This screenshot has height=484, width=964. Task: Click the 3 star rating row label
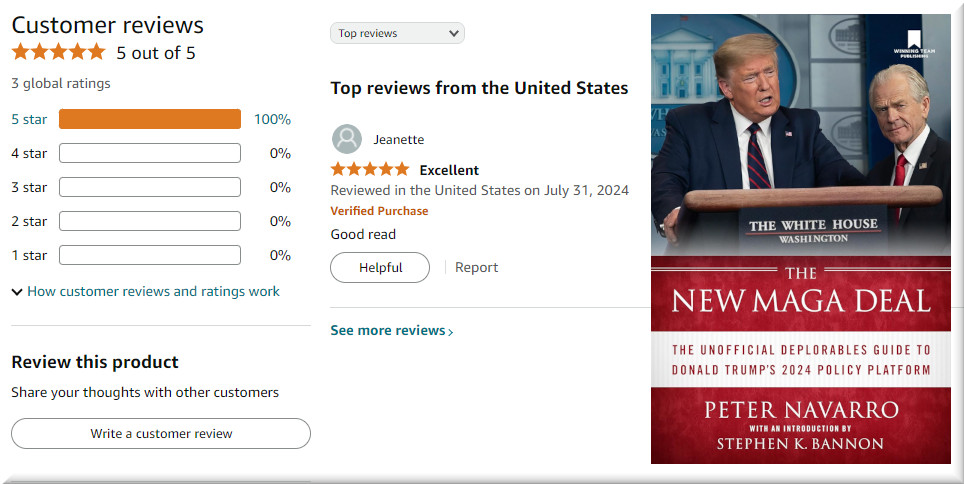[x=29, y=187]
